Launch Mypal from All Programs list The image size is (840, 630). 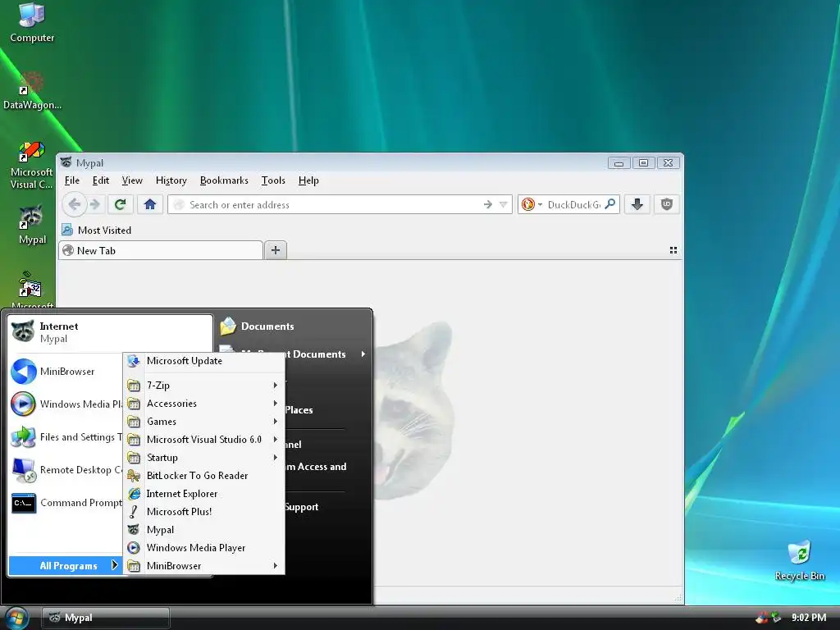204,530
